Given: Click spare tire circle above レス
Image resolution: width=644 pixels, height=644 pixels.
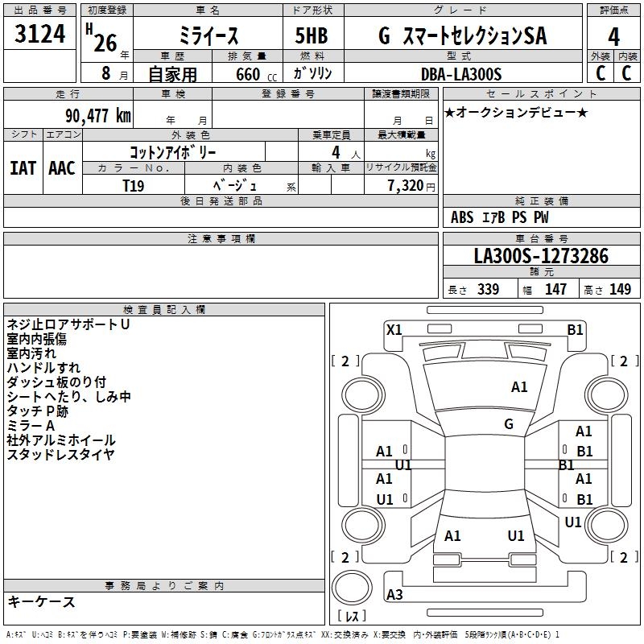Looking at the screenshot, I should (352, 588).
